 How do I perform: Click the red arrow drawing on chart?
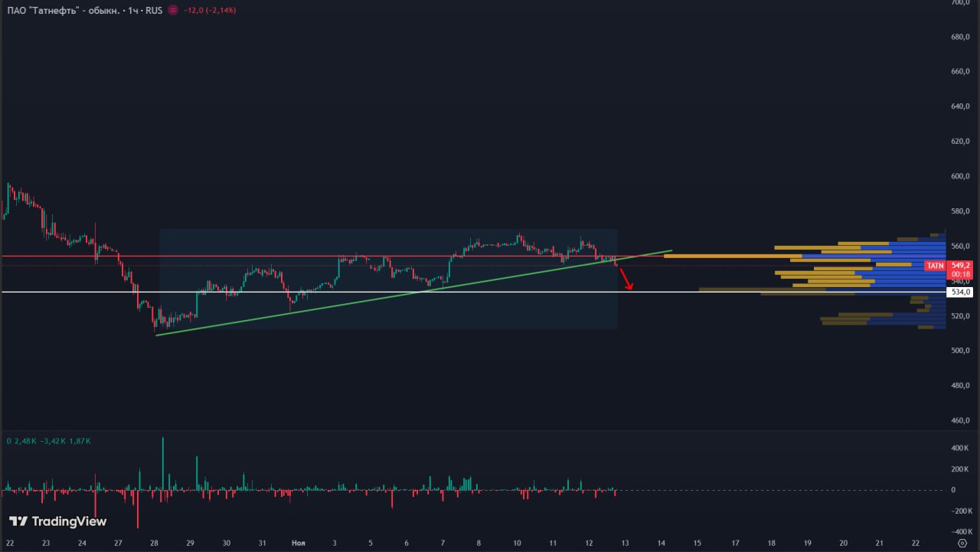point(626,279)
